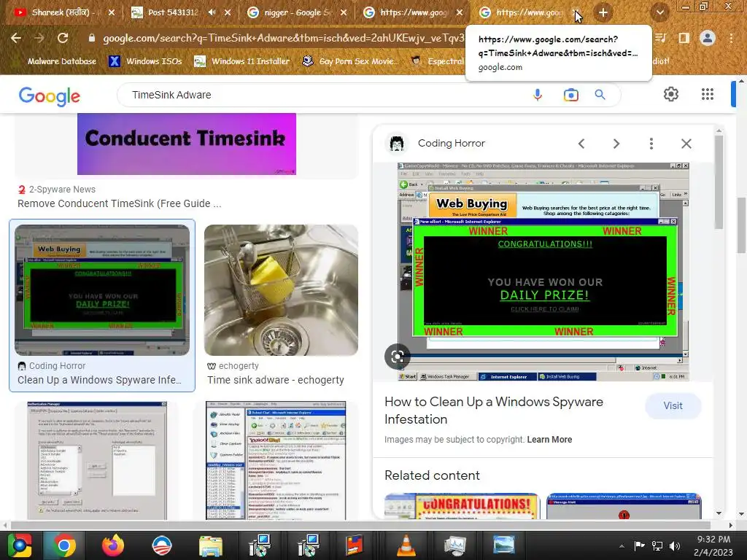
Task: Open the kitchen sink sponge thumbnail
Action: pos(281,290)
